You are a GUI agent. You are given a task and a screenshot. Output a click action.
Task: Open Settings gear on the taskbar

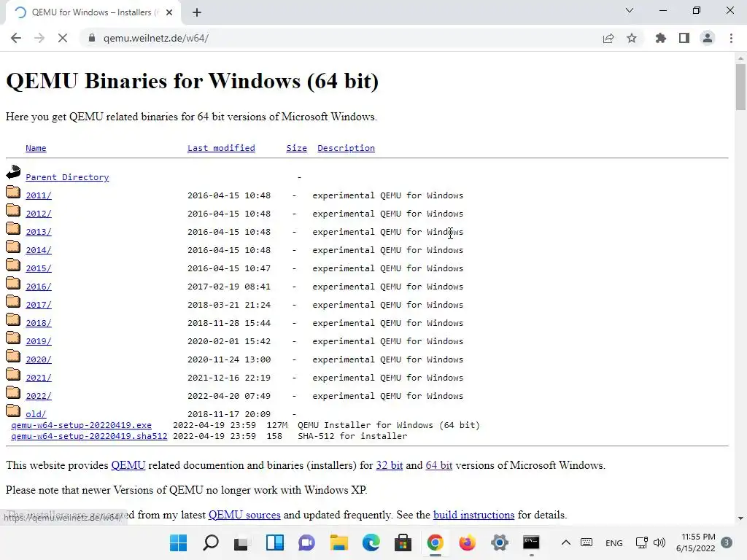(x=499, y=542)
